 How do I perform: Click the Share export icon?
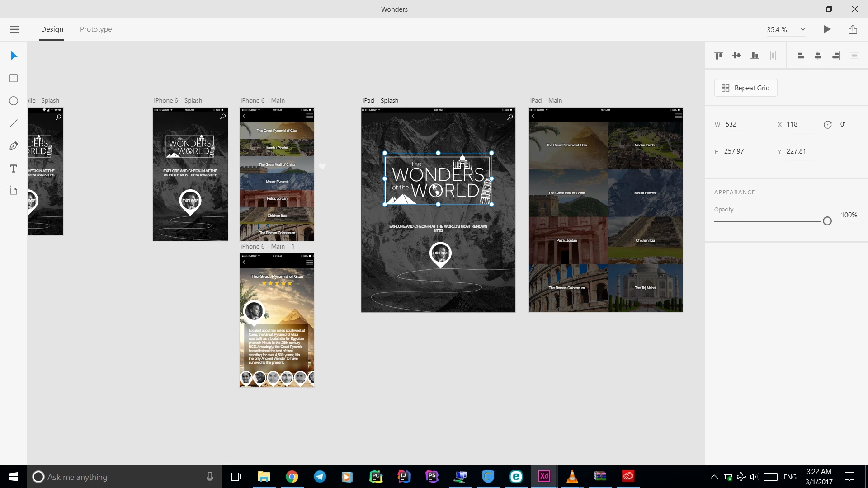tap(853, 29)
